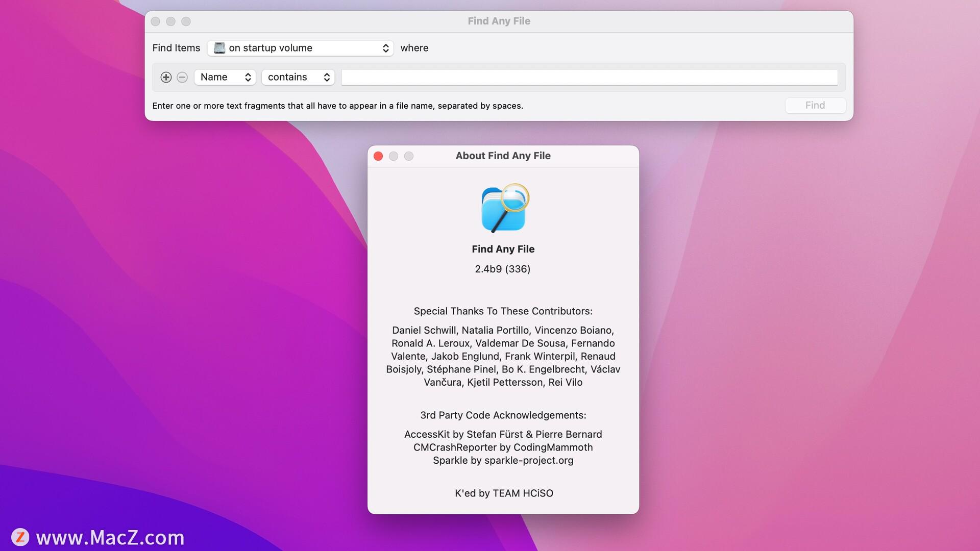Click 'CMCrashReporter by CodingMammoth' line

tap(503, 447)
